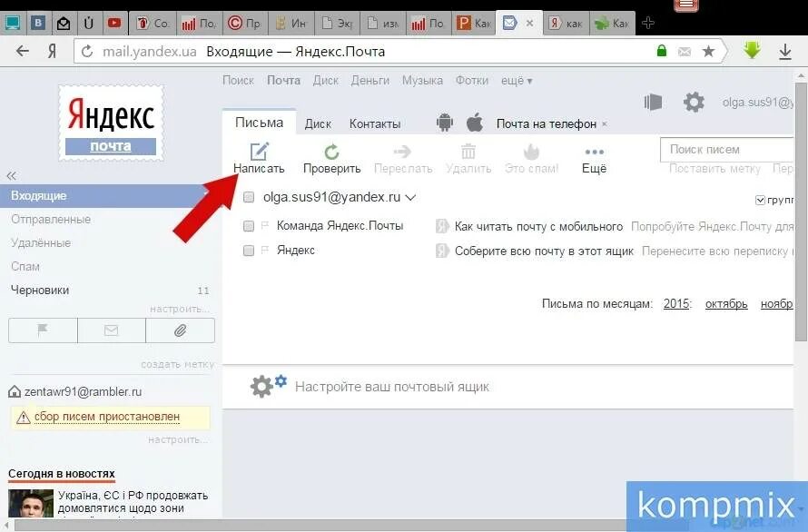The width and height of the screenshot is (808, 532).
Task: Click the zentawr91@rambler.ru collector account
Action: (x=83, y=392)
